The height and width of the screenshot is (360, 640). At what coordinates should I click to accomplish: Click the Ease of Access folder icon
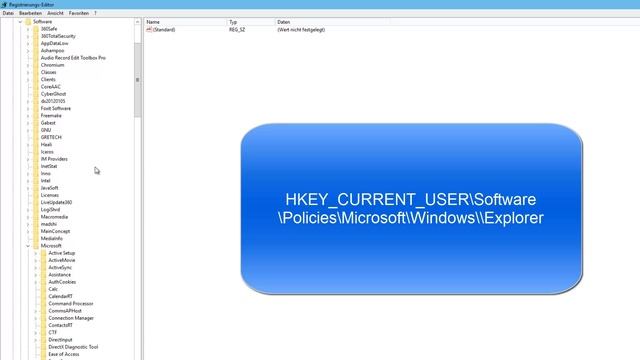44,354
